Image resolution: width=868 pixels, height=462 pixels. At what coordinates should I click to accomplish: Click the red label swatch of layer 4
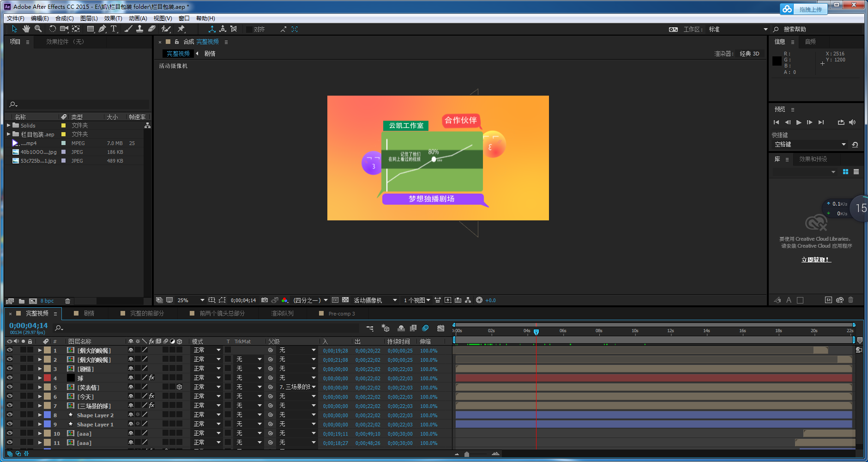pyautogui.click(x=47, y=378)
